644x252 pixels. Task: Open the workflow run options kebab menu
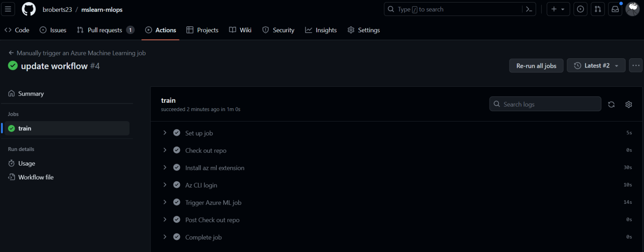pos(636,65)
